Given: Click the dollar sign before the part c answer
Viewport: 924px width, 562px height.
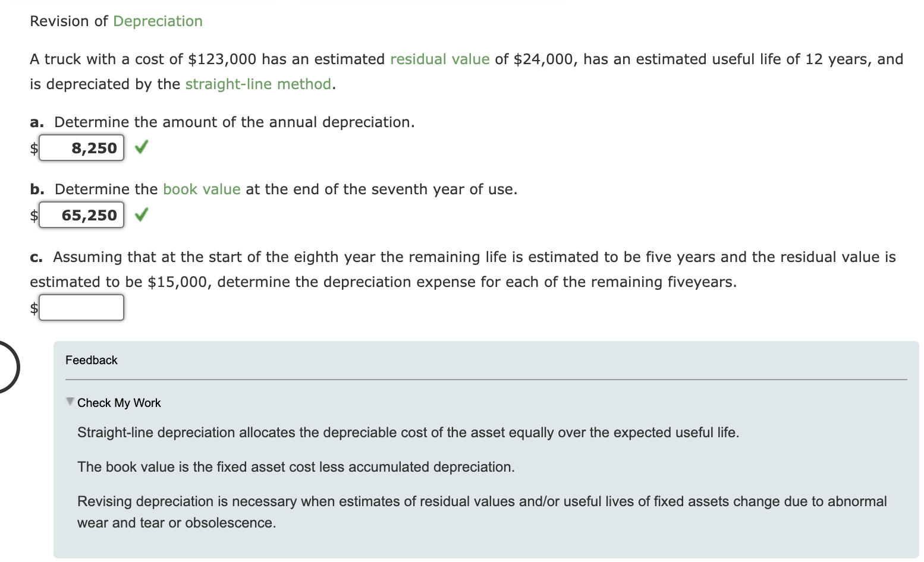Looking at the screenshot, I should tap(33, 308).
